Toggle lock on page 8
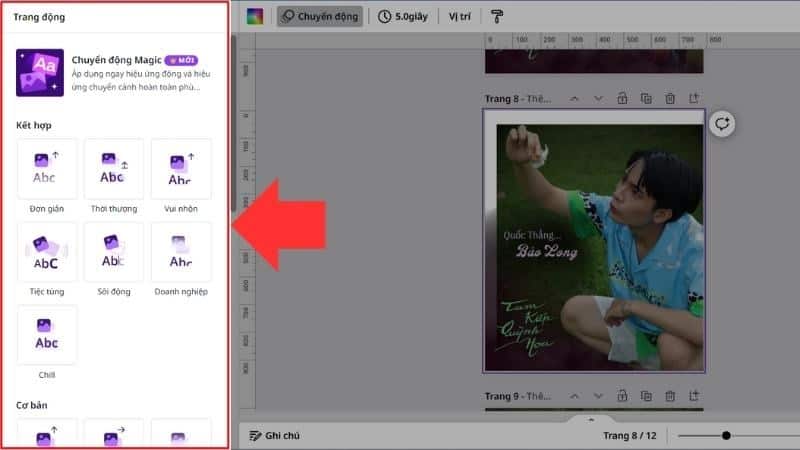This screenshot has width=800, height=450. click(622, 98)
